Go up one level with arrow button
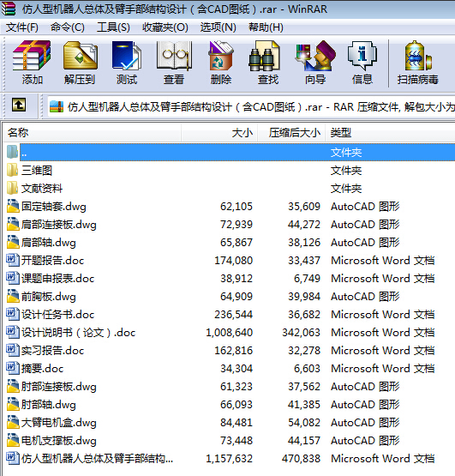Image resolution: width=455 pixels, height=476 pixels. click(x=19, y=105)
